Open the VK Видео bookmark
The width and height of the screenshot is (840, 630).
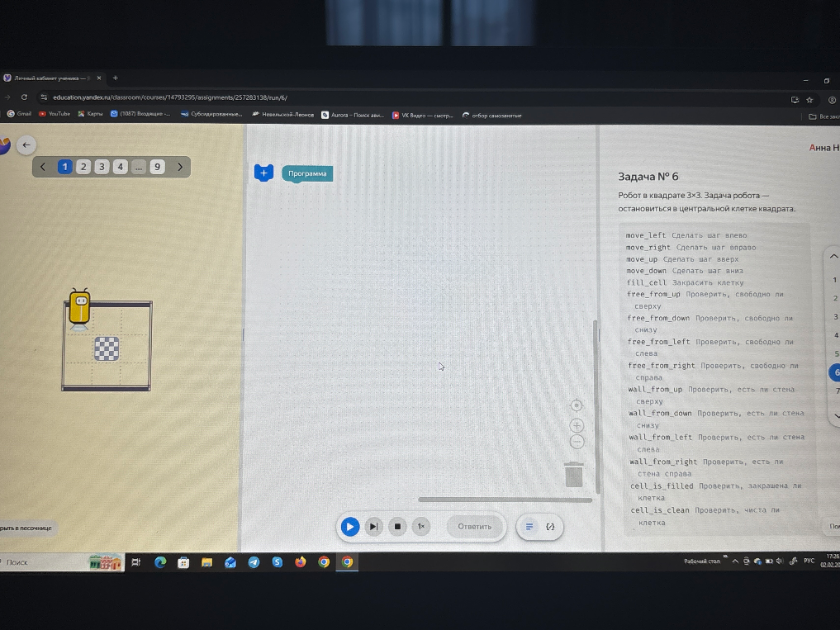click(423, 115)
